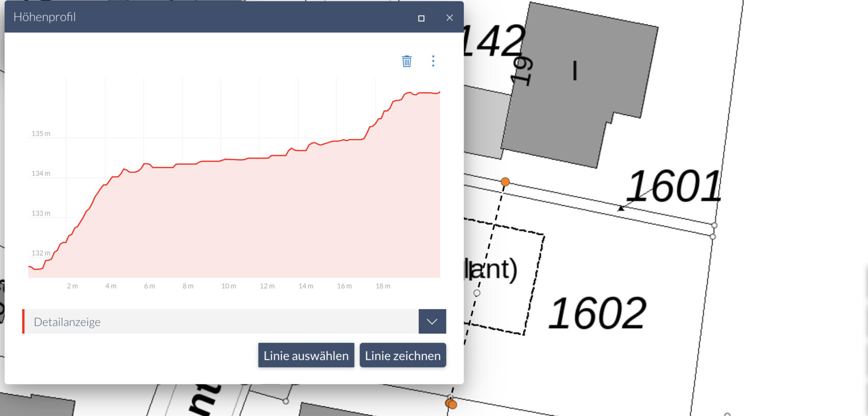868x416 pixels.
Task: Click the Höhenprofil title bar text
Action: [x=45, y=17]
